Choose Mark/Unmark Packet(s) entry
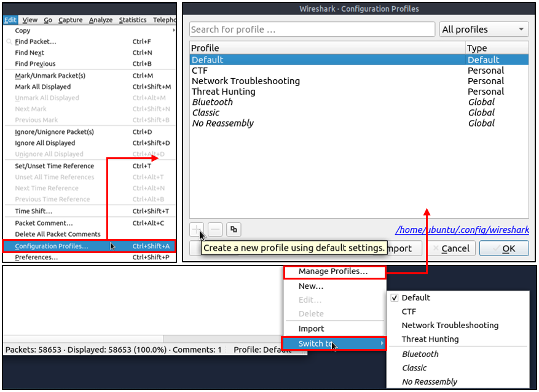539x392 pixels. coord(89,76)
